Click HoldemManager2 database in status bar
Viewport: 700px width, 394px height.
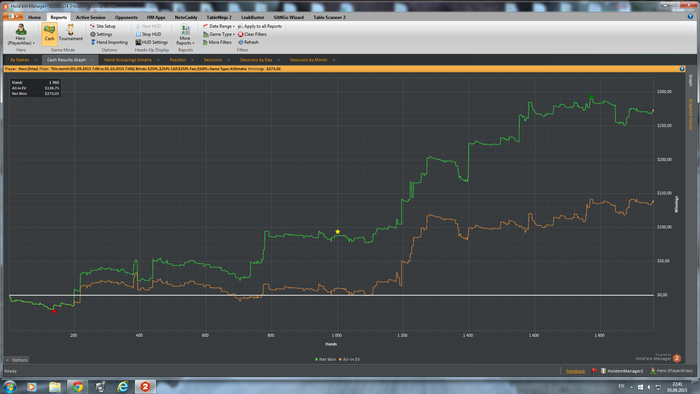(622, 371)
